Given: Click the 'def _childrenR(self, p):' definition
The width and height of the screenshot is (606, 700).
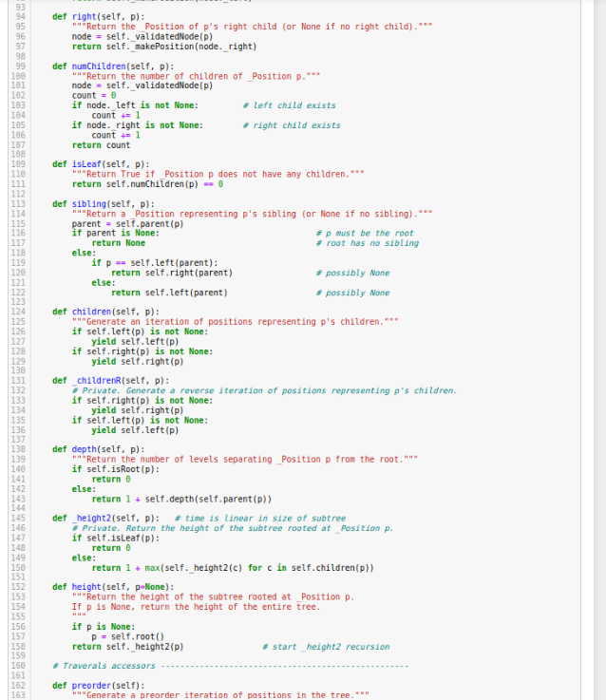Looking at the screenshot, I should pyautogui.click(x=111, y=381).
